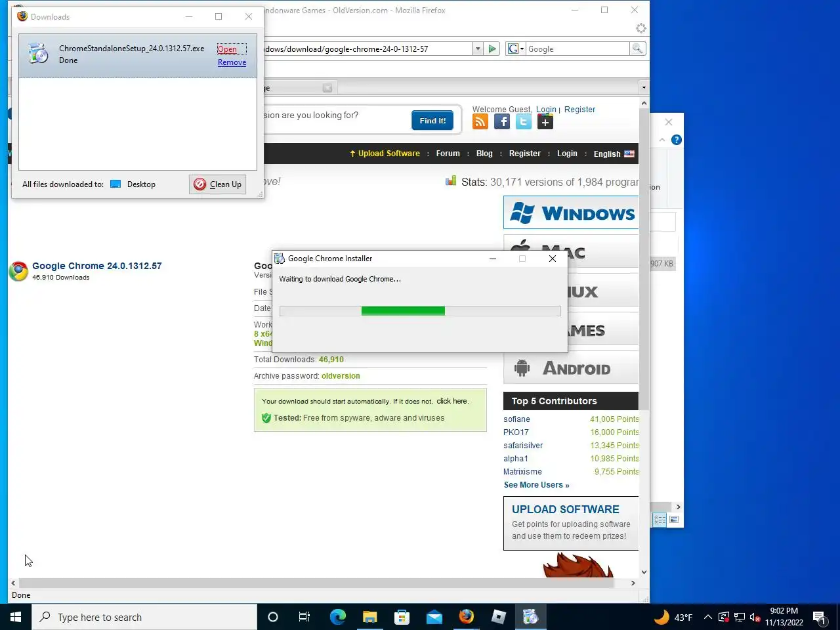Click the Desktop folder icon in Downloads
This screenshot has width=840, height=630.
point(115,184)
